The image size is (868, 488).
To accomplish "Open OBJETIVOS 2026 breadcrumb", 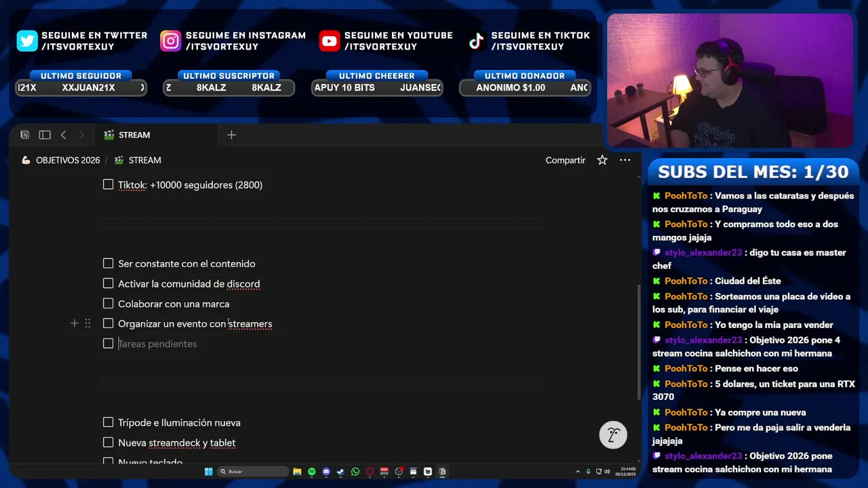I will click(61, 161).
